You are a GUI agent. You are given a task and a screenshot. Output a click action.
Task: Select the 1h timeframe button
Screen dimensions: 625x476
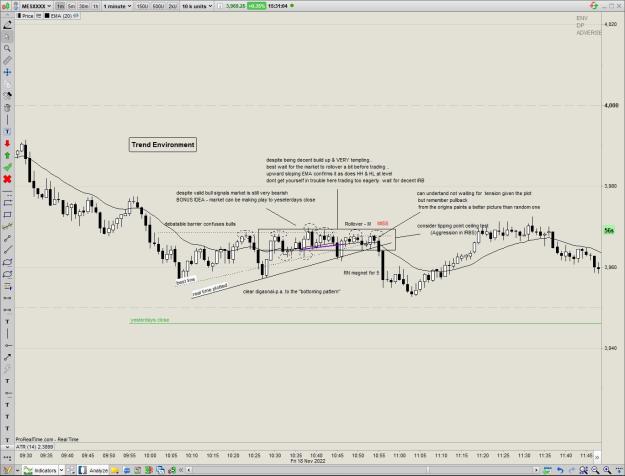[x=96, y=6]
